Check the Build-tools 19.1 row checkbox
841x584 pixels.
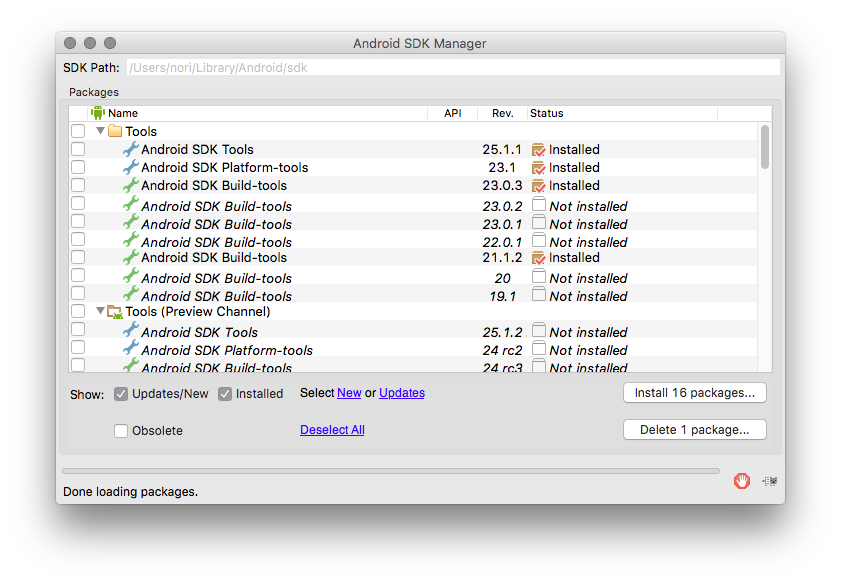click(x=78, y=293)
